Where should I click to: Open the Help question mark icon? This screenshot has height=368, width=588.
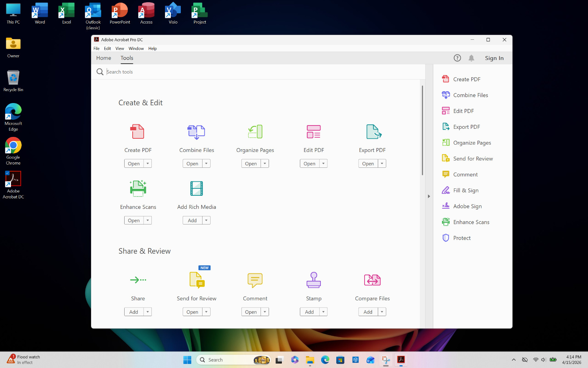457,58
